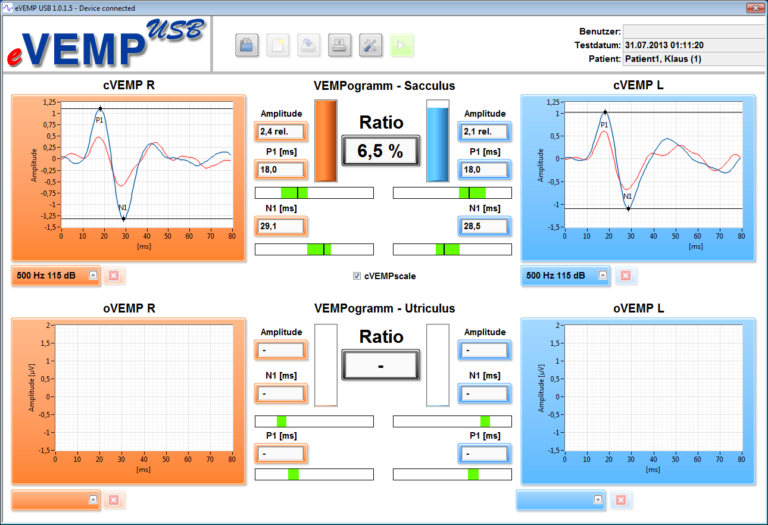This screenshot has width=768, height=525.
Task: Open settings with wrench and screwdriver icon
Action: click(x=371, y=45)
